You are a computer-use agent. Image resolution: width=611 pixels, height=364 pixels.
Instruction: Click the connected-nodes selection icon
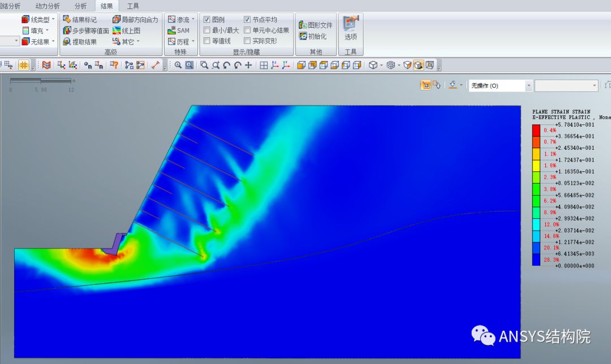tap(129, 65)
